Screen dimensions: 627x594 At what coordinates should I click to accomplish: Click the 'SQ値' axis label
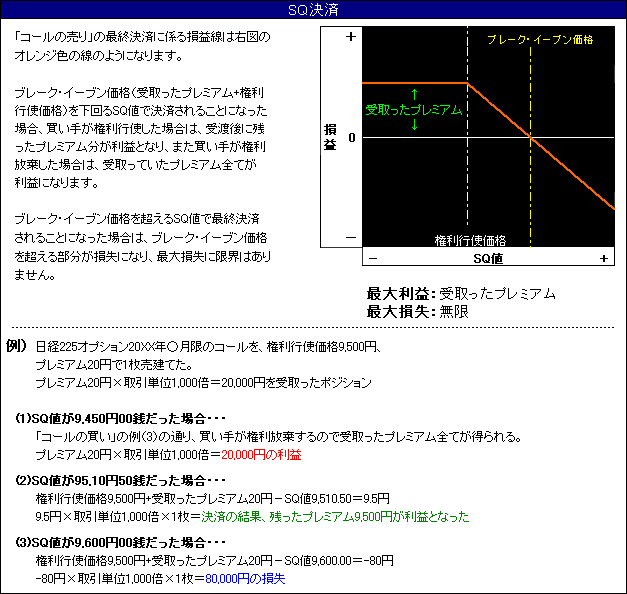coord(488,259)
